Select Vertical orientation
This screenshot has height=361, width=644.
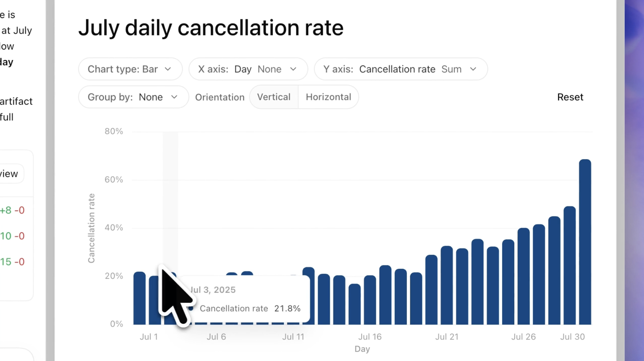click(274, 97)
